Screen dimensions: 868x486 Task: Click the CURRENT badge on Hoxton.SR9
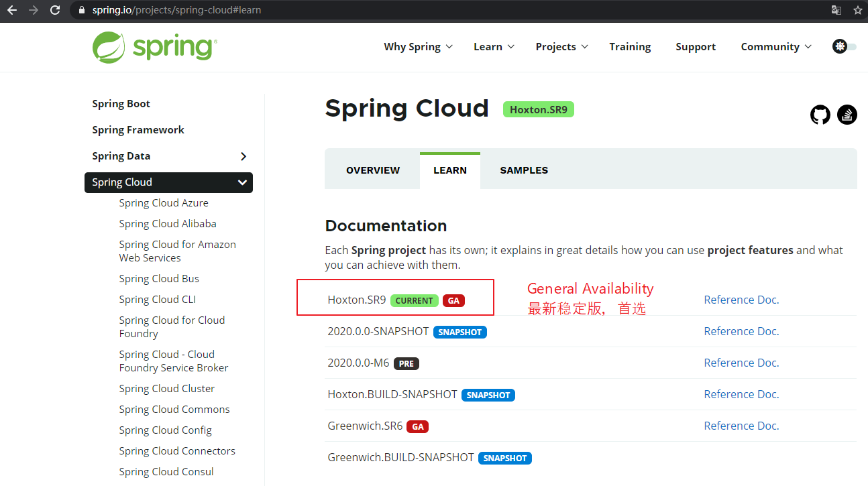click(414, 300)
